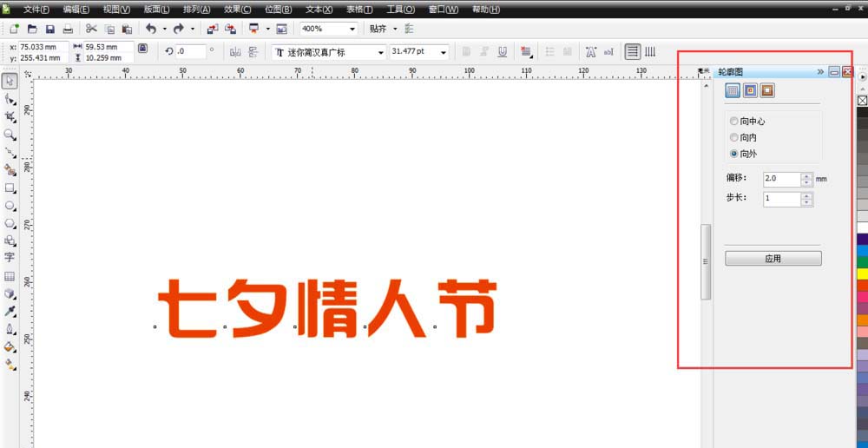Click the Cut scissors icon
Viewport: 868px width, 448px height.
[91, 30]
